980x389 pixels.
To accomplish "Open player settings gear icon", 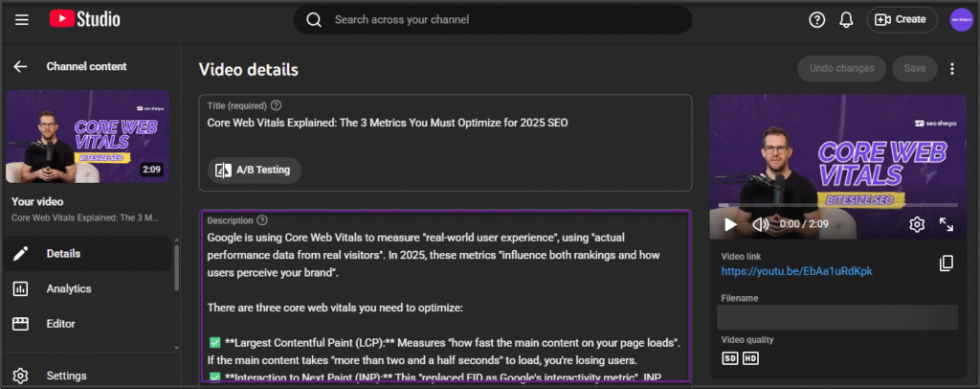I will click(x=916, y=224).
